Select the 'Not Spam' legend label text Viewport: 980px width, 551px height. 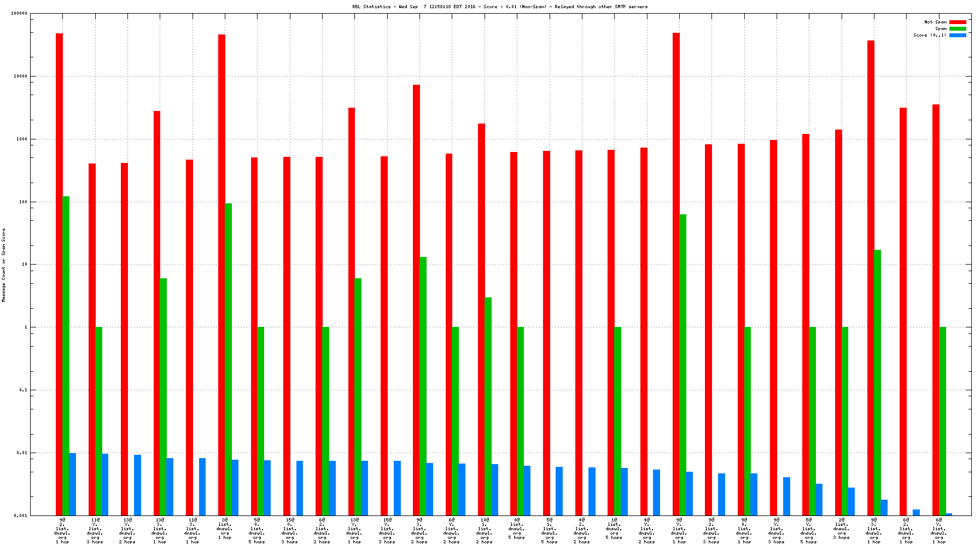[x=935, y=22]
